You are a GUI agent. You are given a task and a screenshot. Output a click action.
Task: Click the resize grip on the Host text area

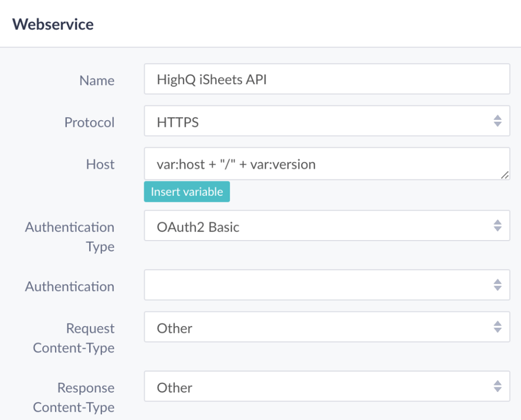click(504, 175)
